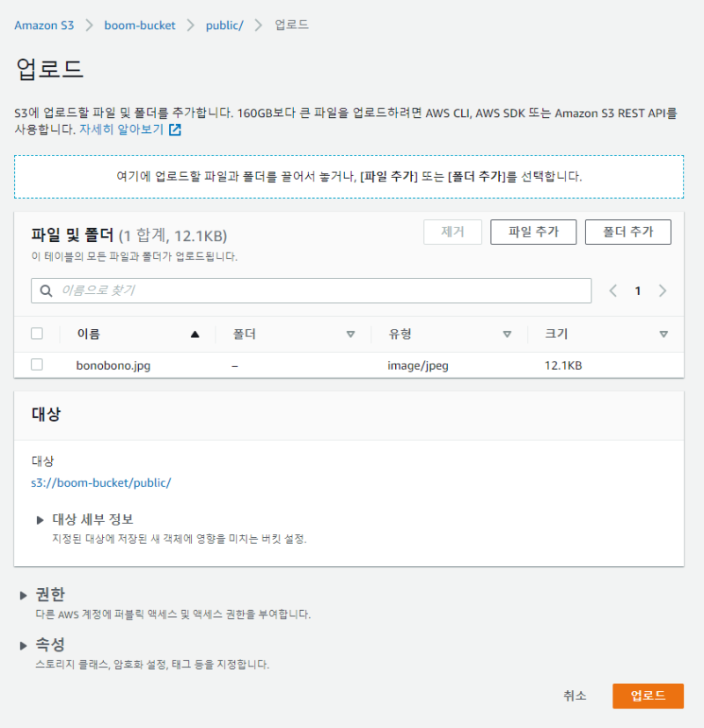
Task: Open boom-bucket breadcrumb link
Action: 139,25
